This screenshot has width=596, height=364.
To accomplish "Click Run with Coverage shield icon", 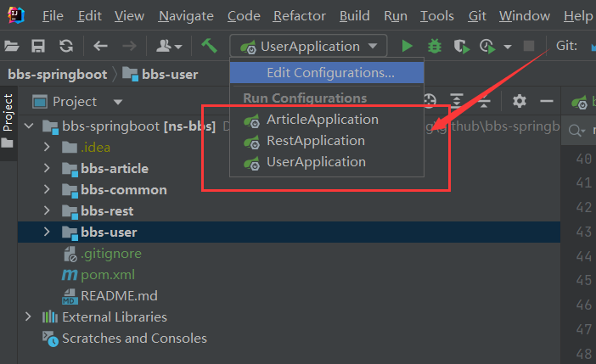I will coord(461,47).
